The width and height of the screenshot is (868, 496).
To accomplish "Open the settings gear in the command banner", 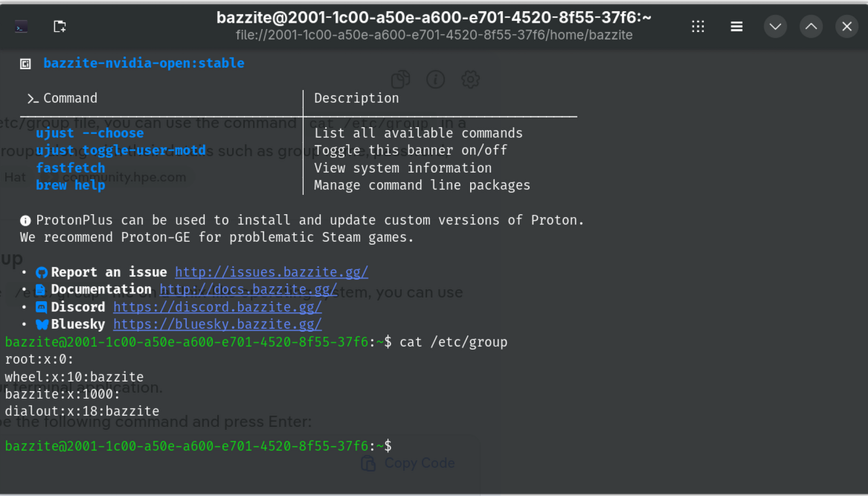I will pos(470,80).
